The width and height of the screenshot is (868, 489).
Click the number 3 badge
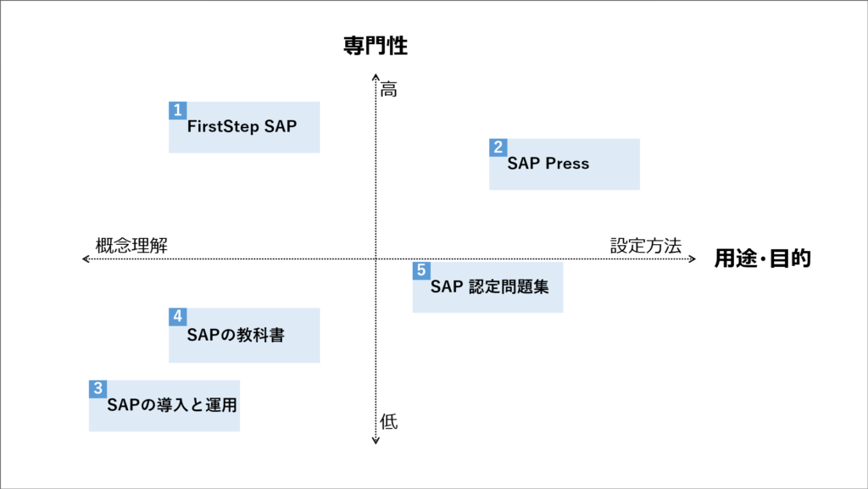98,389
